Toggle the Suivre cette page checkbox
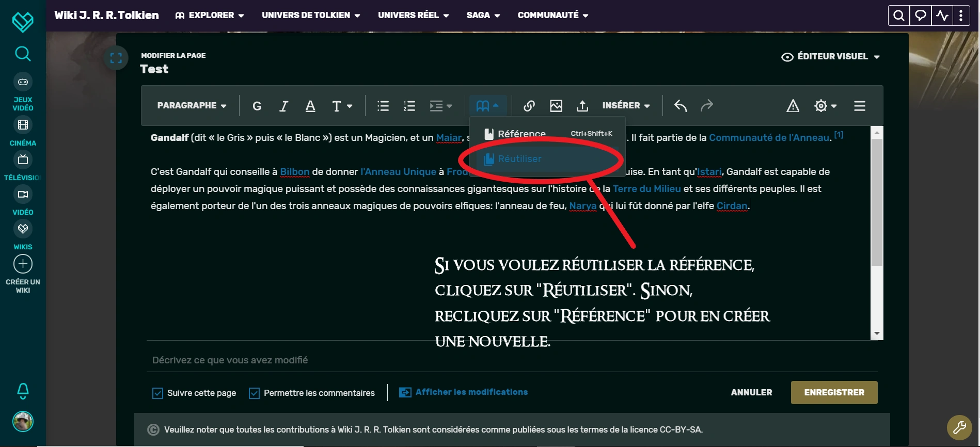 pyautogui.click(x=157, y=393)
